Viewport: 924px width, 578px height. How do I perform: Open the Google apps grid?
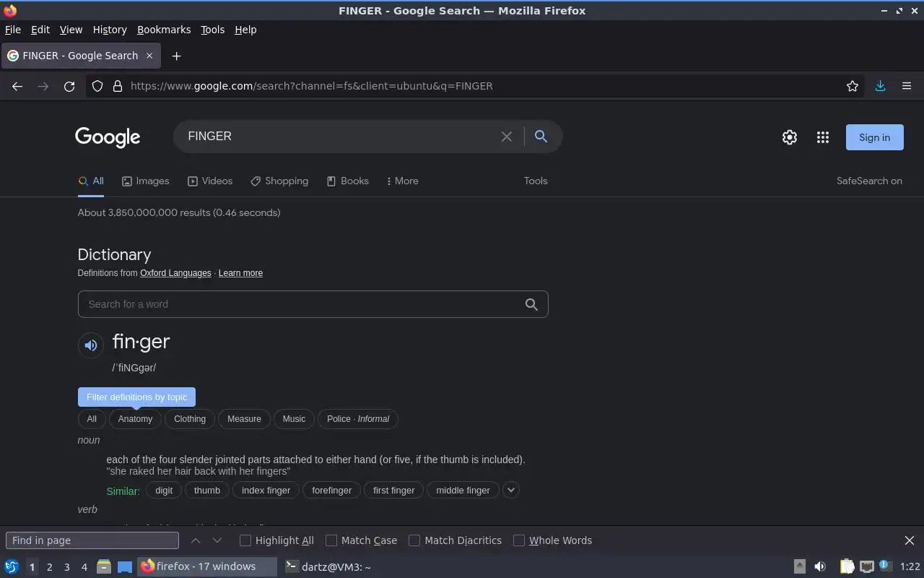pyautogui.click(x=823, y=137)
